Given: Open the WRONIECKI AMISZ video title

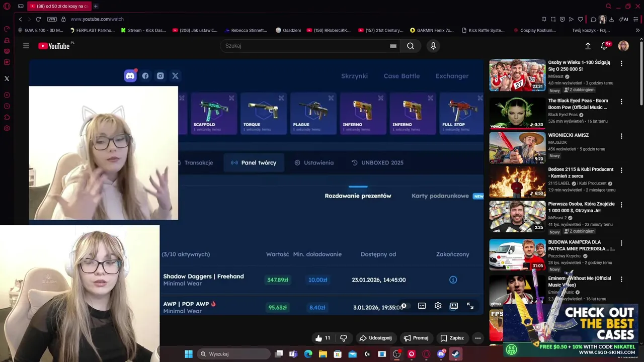Looking at the screenshot, I should click(568, 135).
